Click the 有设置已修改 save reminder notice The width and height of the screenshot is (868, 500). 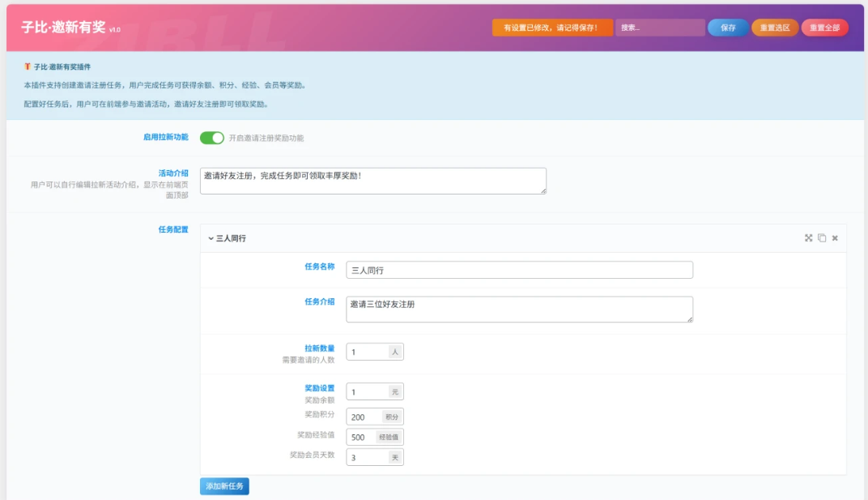pyautogui.click(x=552, y=28)
